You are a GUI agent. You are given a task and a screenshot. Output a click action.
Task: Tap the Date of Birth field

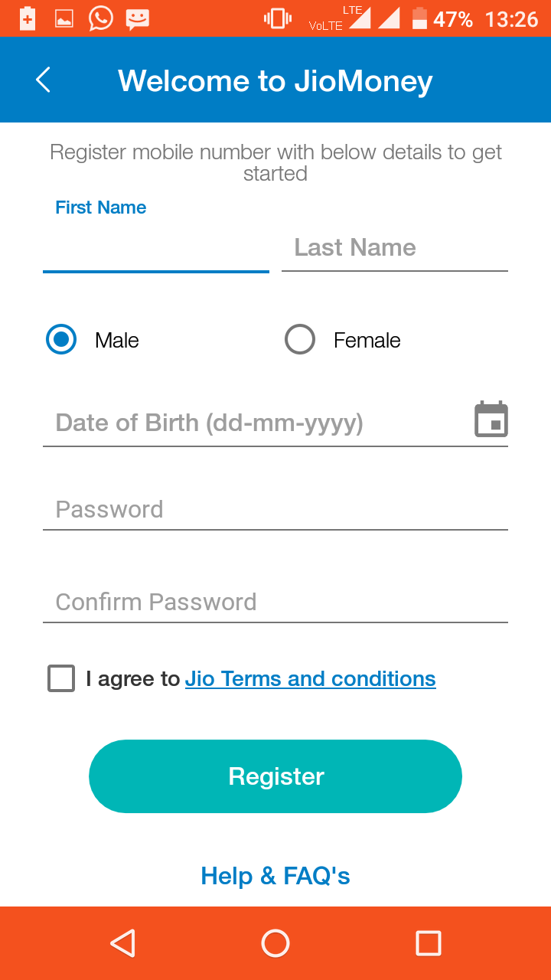click(x=230, y=422)
